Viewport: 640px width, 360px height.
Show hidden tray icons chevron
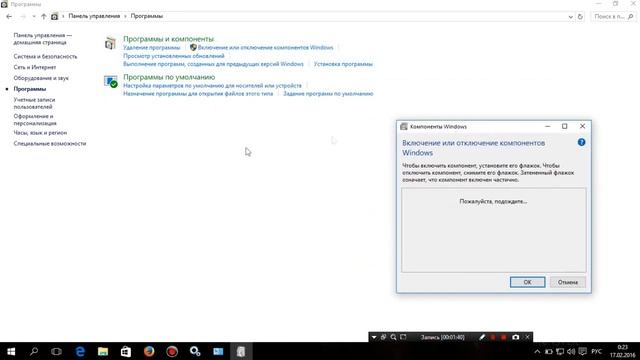coord(537,351)
